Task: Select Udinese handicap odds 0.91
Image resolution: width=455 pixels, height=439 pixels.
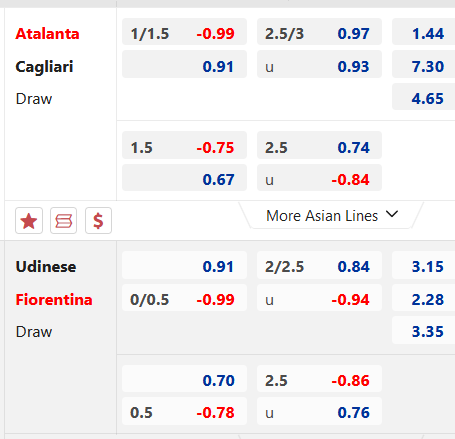Action: point(184,265)
